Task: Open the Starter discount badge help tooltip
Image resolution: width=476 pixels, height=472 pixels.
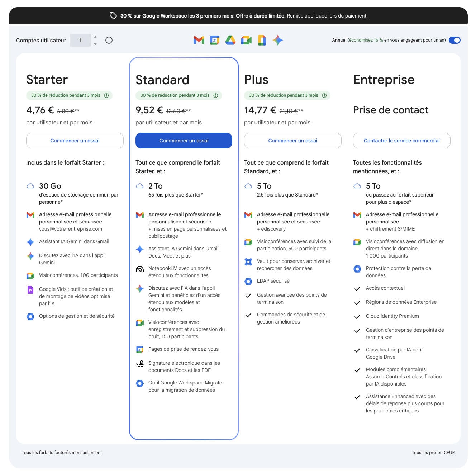Action: (106, 95)
